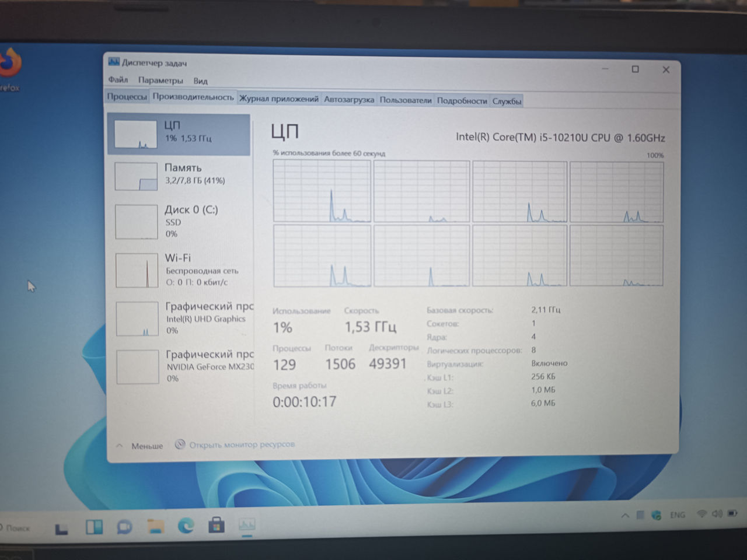Screen dimensions: 747x560
Task: Switch to the Процессы tab
Action: coord(127,96)
